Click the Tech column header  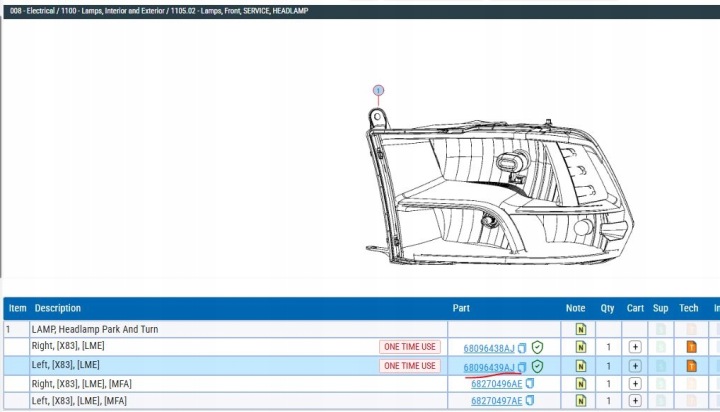pyautogui.click(x=688, y=308)
